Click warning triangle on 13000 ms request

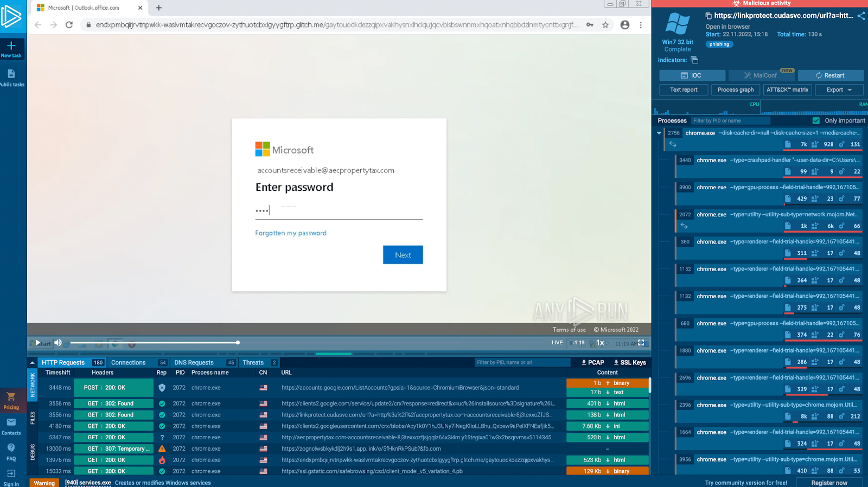pyautogui.click(x=162, y=448)
